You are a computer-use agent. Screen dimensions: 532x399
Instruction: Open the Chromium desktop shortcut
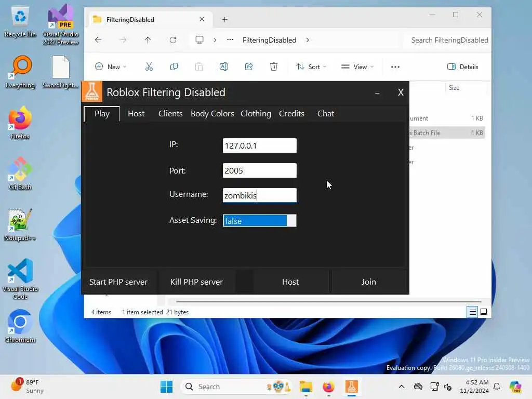coord(20,326)
